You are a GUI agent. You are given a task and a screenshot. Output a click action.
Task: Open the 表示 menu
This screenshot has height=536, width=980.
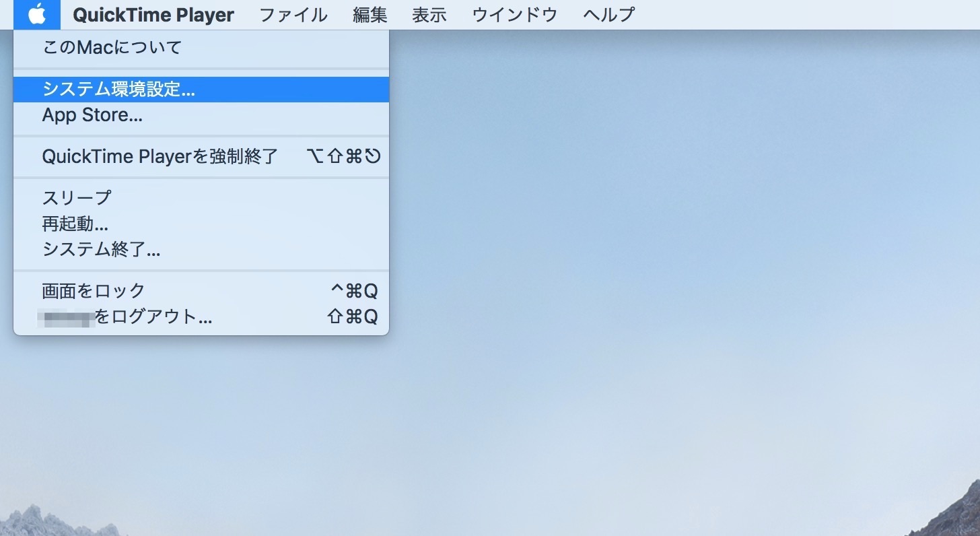click(x=429, y=14)
